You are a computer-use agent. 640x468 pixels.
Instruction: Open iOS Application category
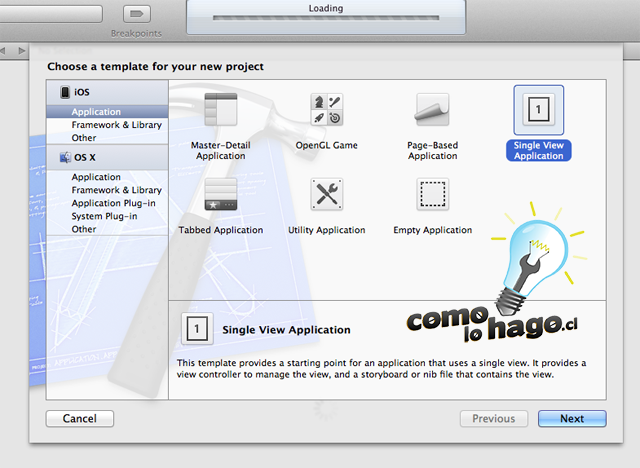96,112
